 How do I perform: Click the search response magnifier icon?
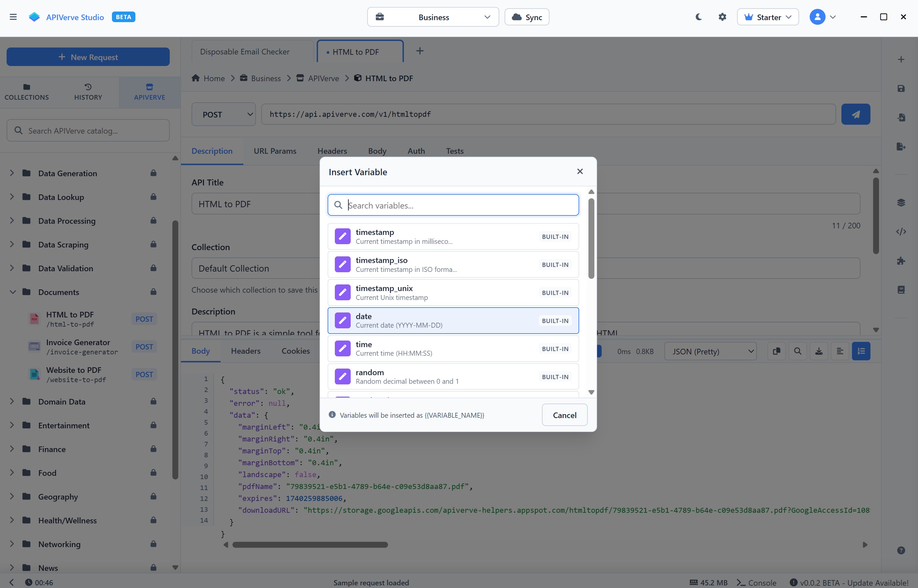tap(798, 351)
